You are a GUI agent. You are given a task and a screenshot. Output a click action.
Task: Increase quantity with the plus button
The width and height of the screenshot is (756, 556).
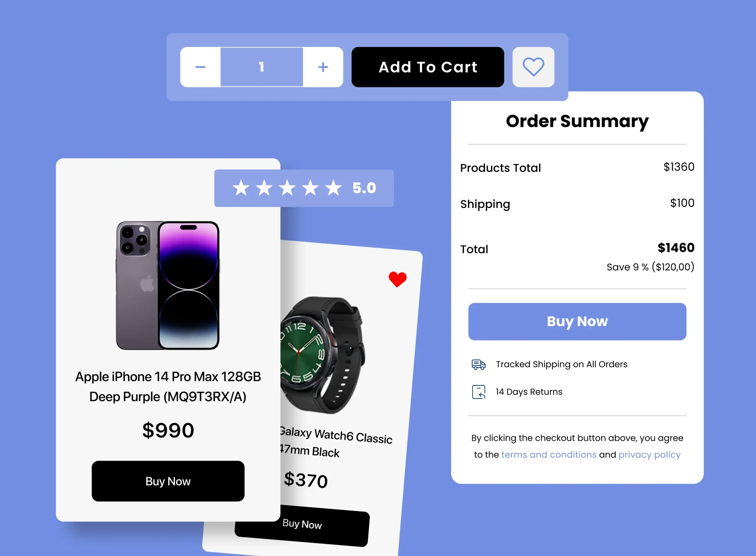[323, 67]
